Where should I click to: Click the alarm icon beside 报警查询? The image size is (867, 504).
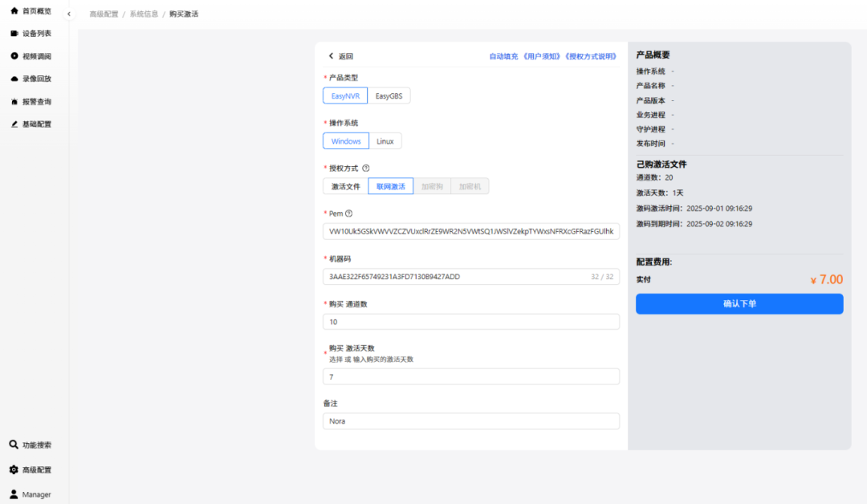tap(14, 101)
